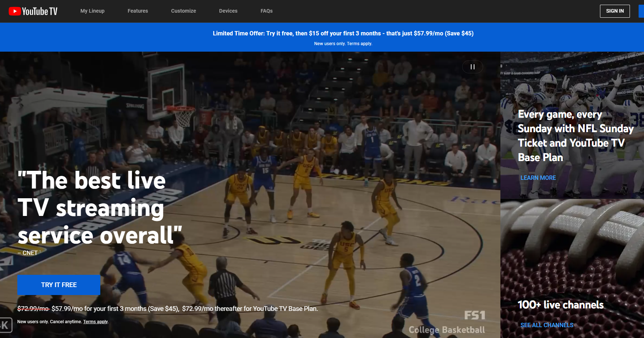
Task: Click "New users only. Terms apply." banner text
Action: (343, 44)
